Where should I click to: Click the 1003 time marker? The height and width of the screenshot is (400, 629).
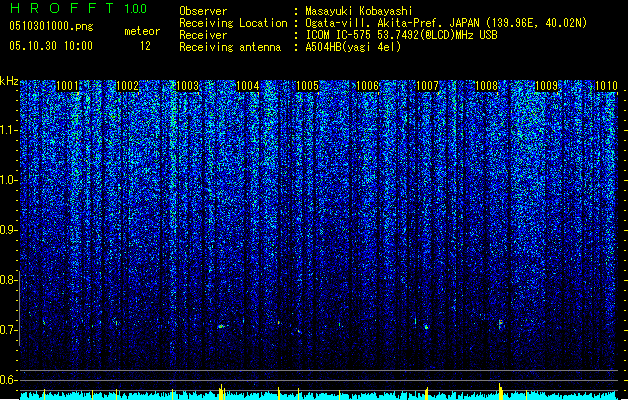pyautogui.click(x=187, y=86)
